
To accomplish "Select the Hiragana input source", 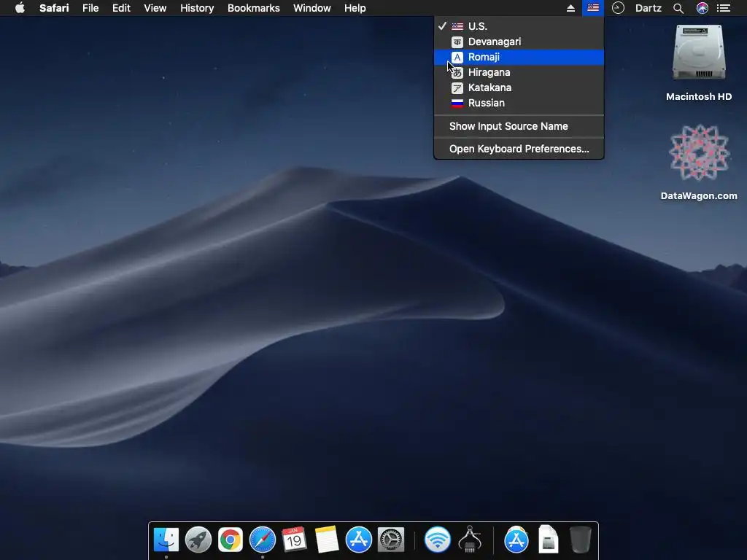I will pyautogui.click(x=519, y=72).
